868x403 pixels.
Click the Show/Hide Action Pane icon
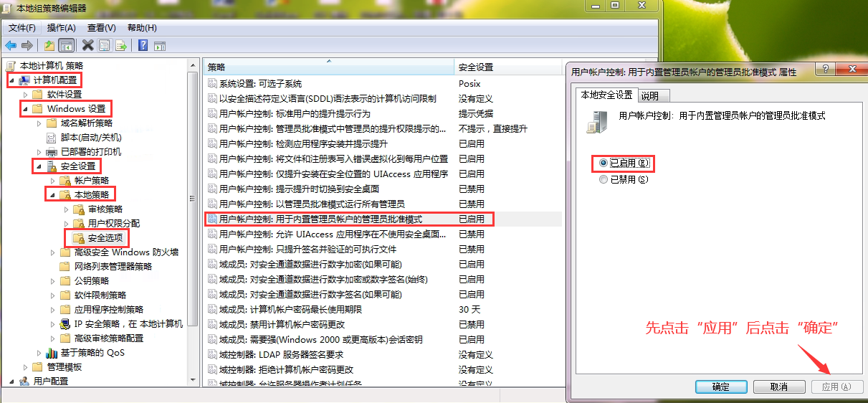tap(160, 46)
